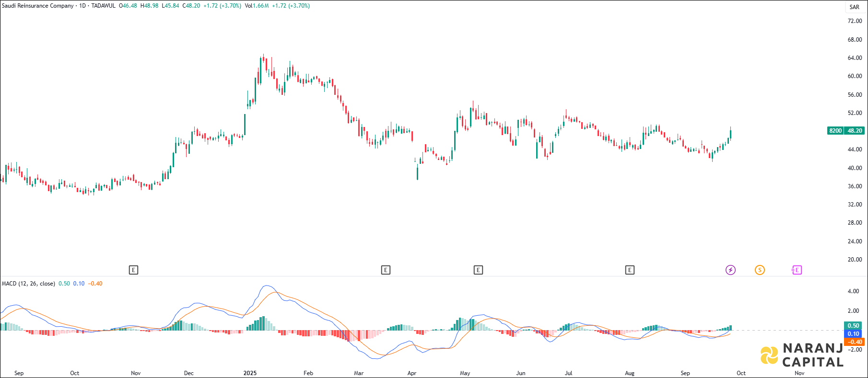This screenshot has height=378, width=868.
Task: Click the open value O46.48
Action: pyautogui.click(x=128, y=6)
